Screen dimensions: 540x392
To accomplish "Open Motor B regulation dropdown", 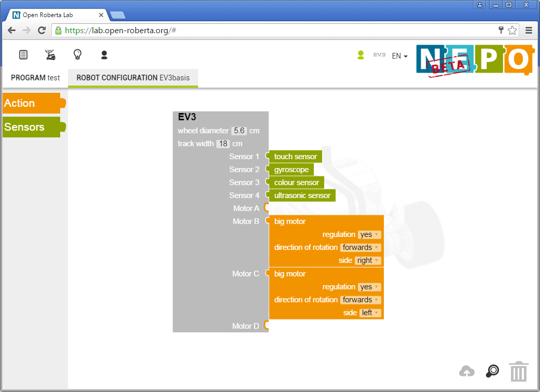I will (x=369, y=235).
